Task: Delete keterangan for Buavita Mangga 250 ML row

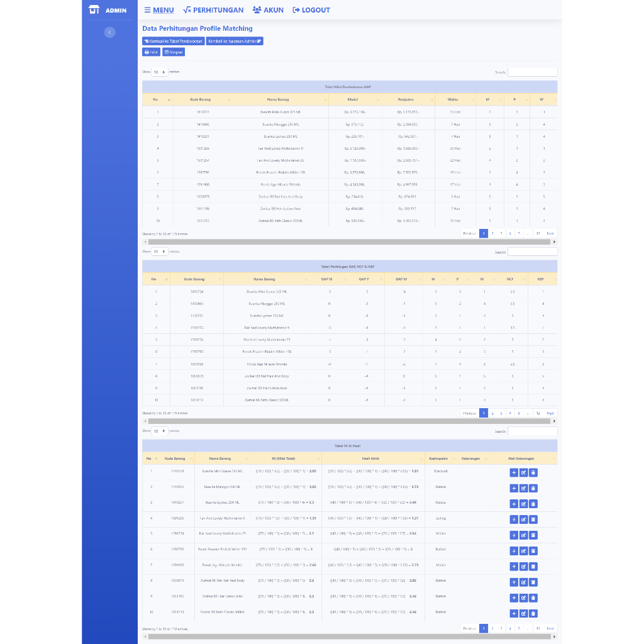Action: tap(533, 488)
